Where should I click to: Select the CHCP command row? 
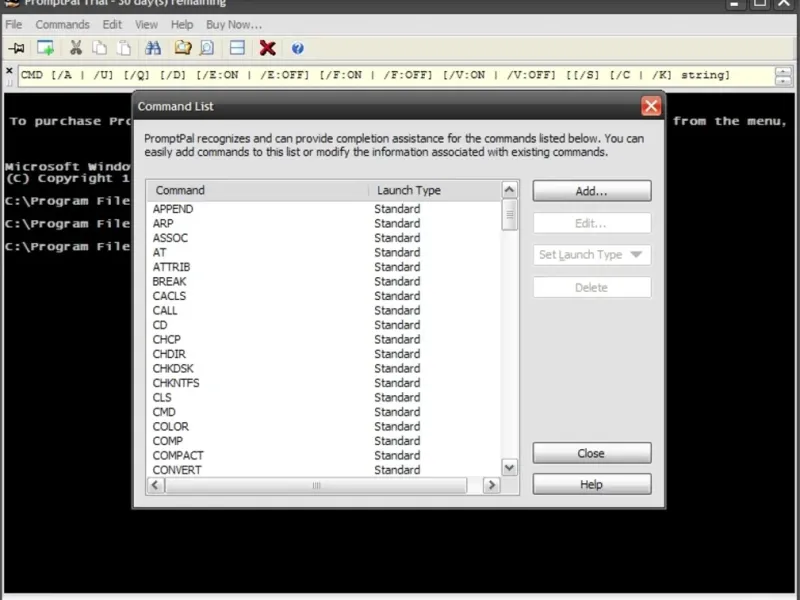coord(324,339)
